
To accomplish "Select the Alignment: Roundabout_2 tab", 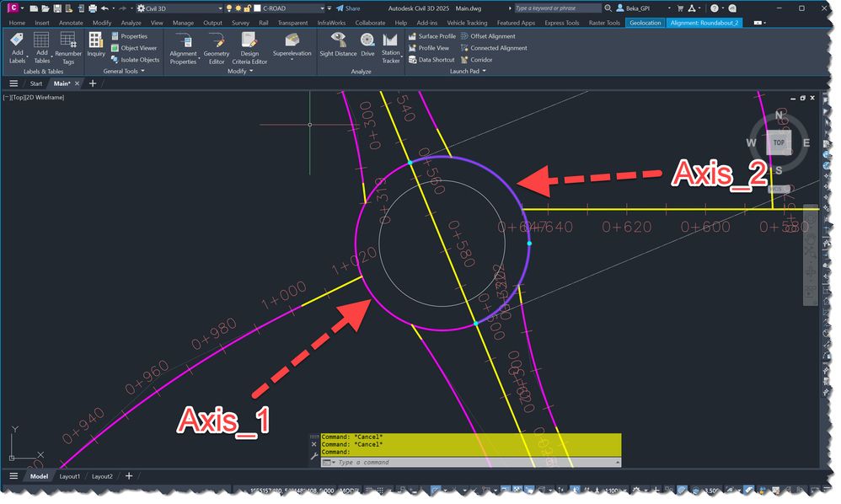I will (704, 23).
